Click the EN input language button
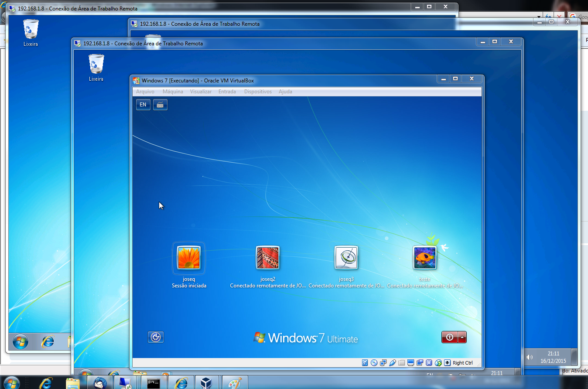The image size is (588, 389). [x=143, y=105]
